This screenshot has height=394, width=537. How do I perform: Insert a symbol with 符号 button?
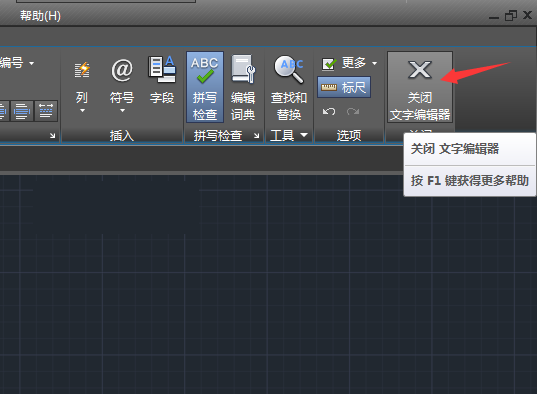pos(122,87)
